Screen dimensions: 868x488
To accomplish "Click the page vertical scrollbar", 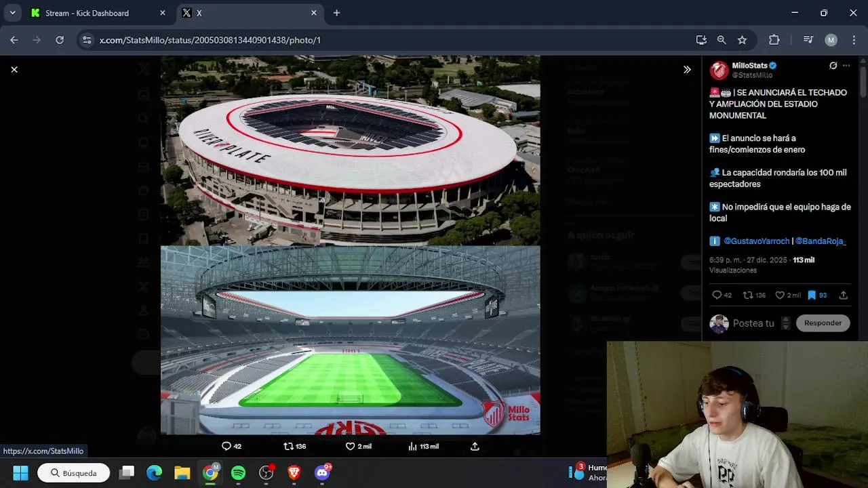I will point(863,81).
